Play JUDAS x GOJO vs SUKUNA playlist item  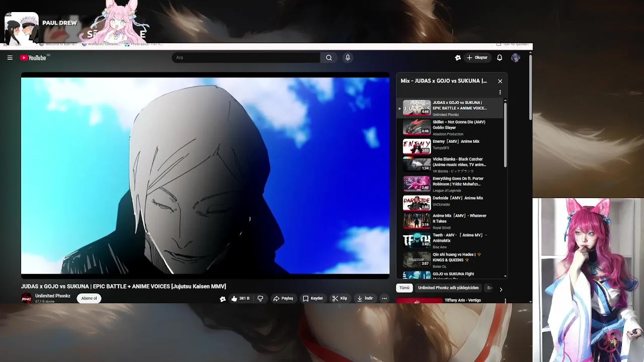click(x=450, y=108)
